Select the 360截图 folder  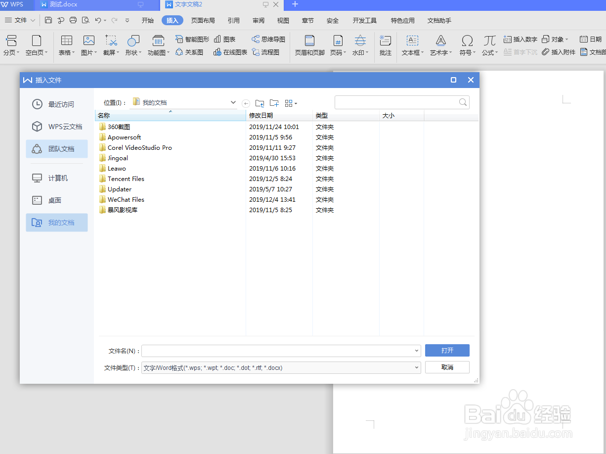coord(114,127)
